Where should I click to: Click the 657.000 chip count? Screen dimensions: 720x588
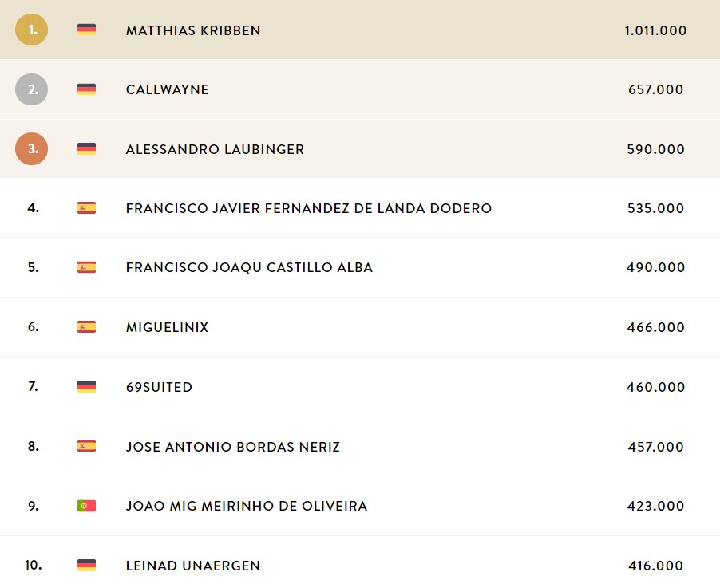click(655, 89)
